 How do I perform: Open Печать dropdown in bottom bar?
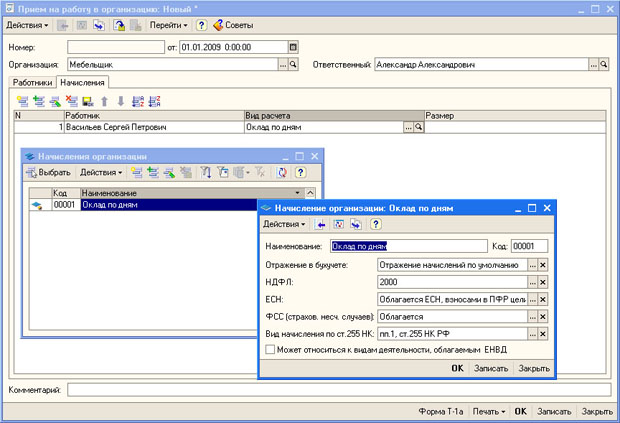487,411
